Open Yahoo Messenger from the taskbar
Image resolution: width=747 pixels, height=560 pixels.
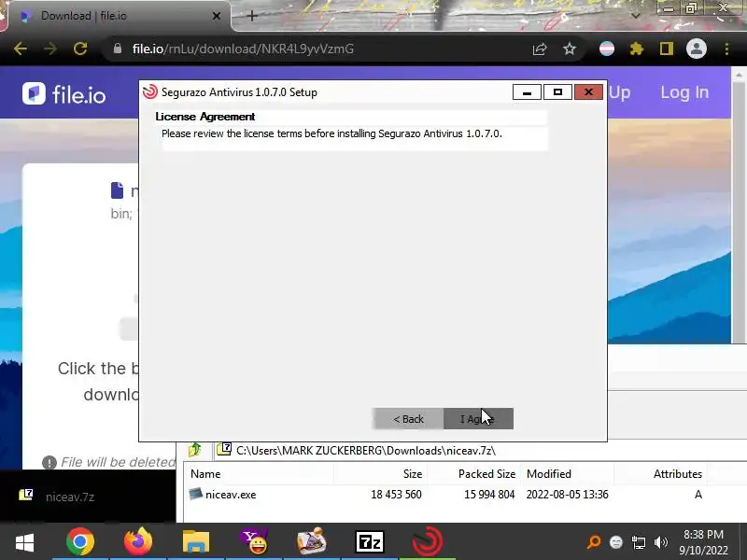254,542
